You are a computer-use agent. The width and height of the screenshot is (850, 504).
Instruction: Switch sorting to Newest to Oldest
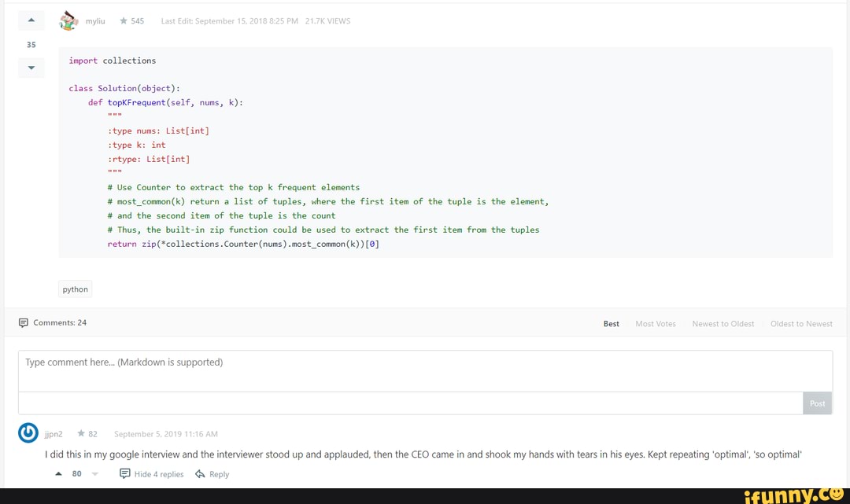[722, 324]
